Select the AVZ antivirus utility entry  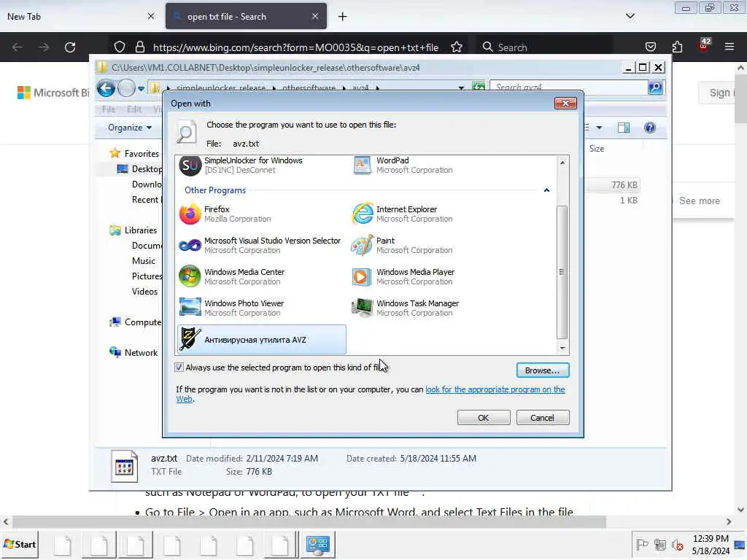click(261, 340)
